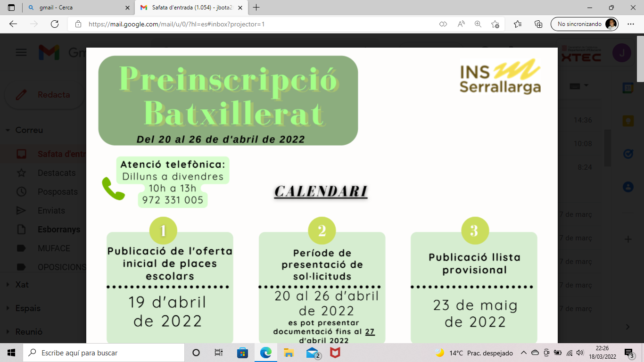Click the Redacta compose button
The width and height of the screenshot is (644, 362).
45,95
